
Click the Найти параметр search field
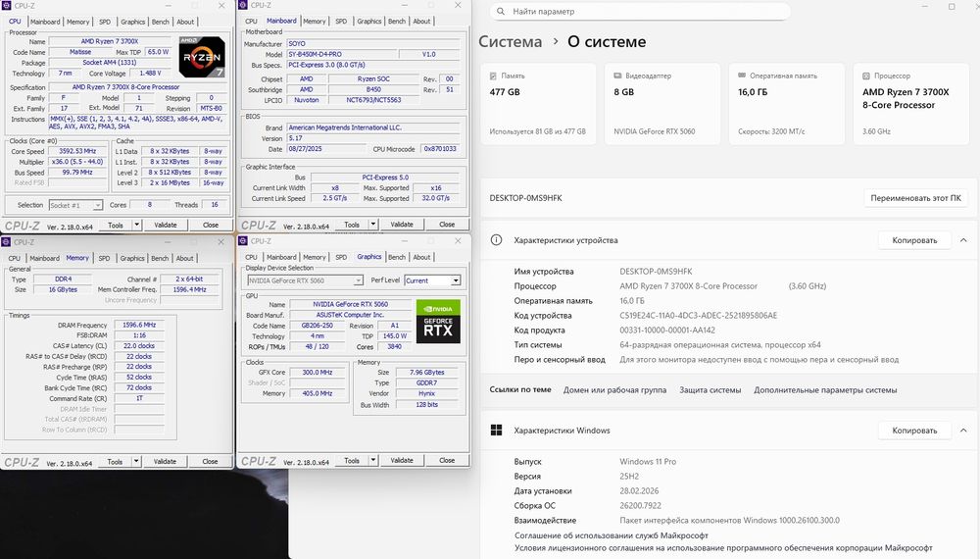[641, 11]
